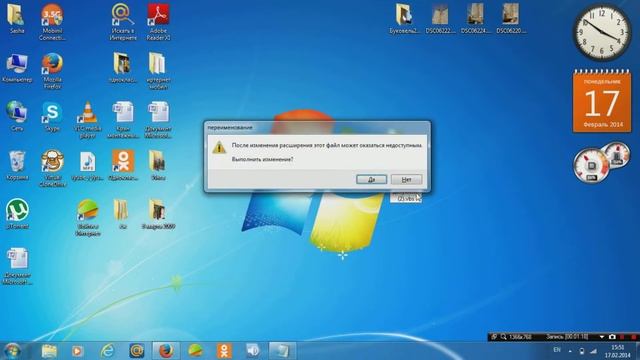
Task: Take a snapshot with the recorder camera icon
Action: [612, 337]
